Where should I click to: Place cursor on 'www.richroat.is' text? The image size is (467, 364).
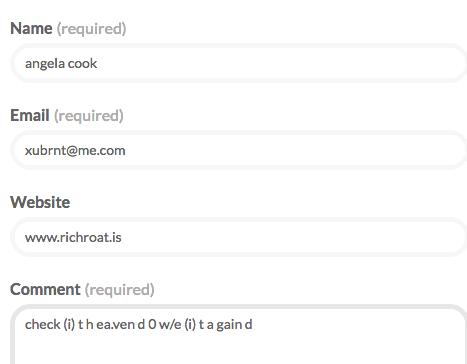73,237
